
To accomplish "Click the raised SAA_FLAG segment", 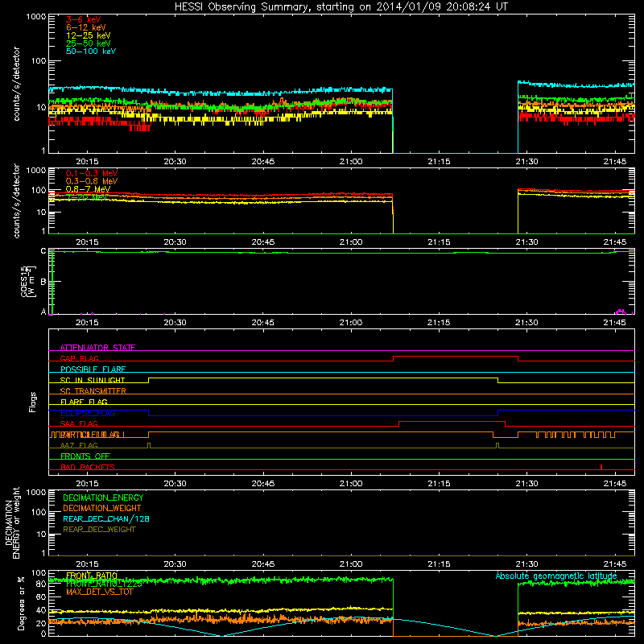I will pyautogui.click(x=452, y=422).
